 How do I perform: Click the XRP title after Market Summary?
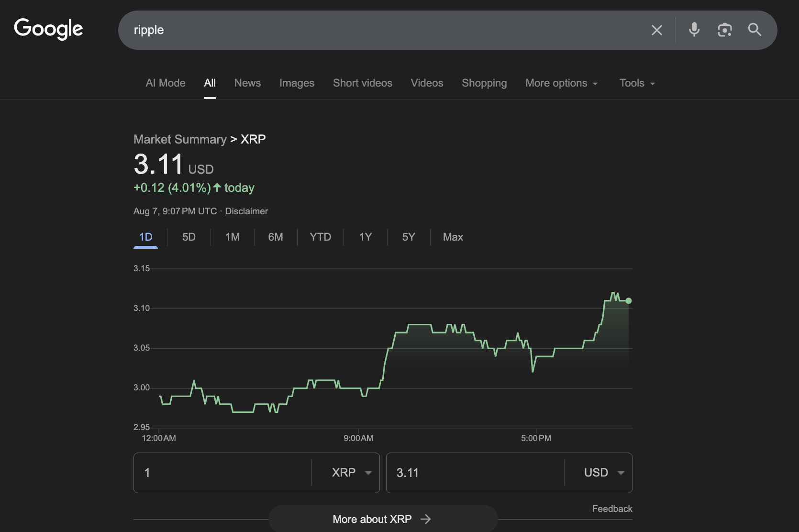click(x=253, y=139)
